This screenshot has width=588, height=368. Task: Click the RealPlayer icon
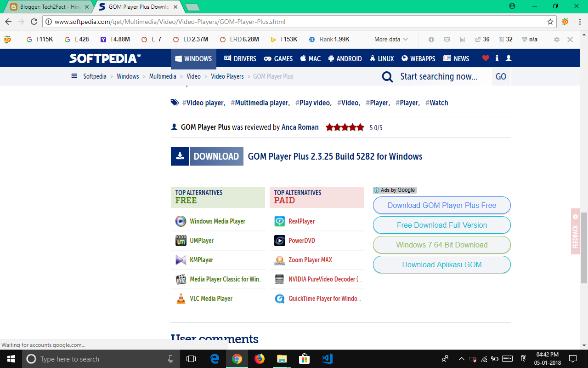[x=280, y=221]
